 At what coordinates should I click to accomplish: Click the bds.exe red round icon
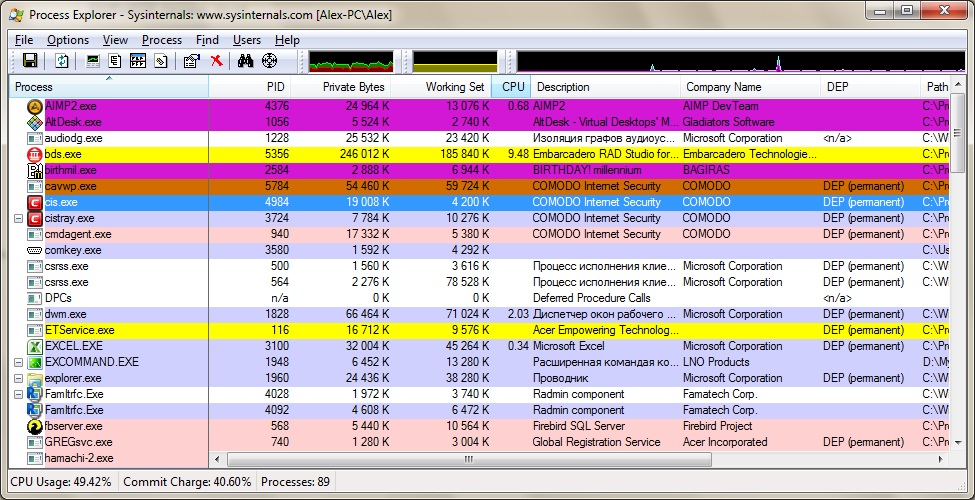coord(34,154)
